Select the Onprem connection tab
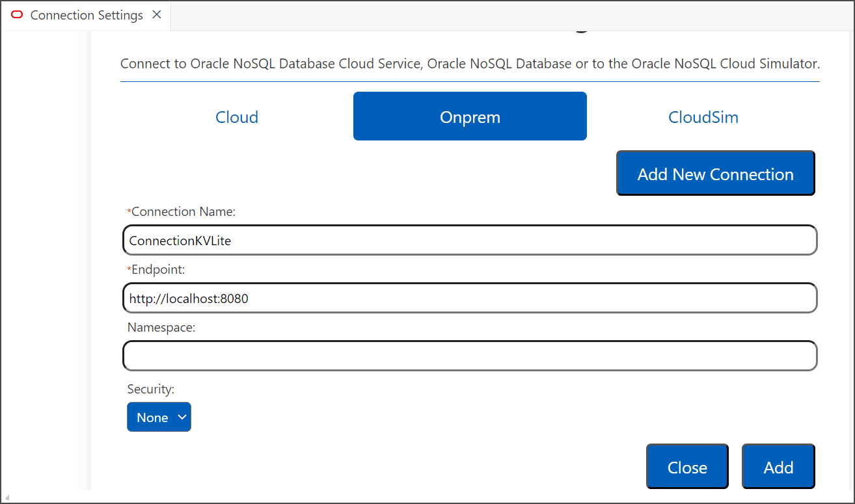 coord(470,116)
